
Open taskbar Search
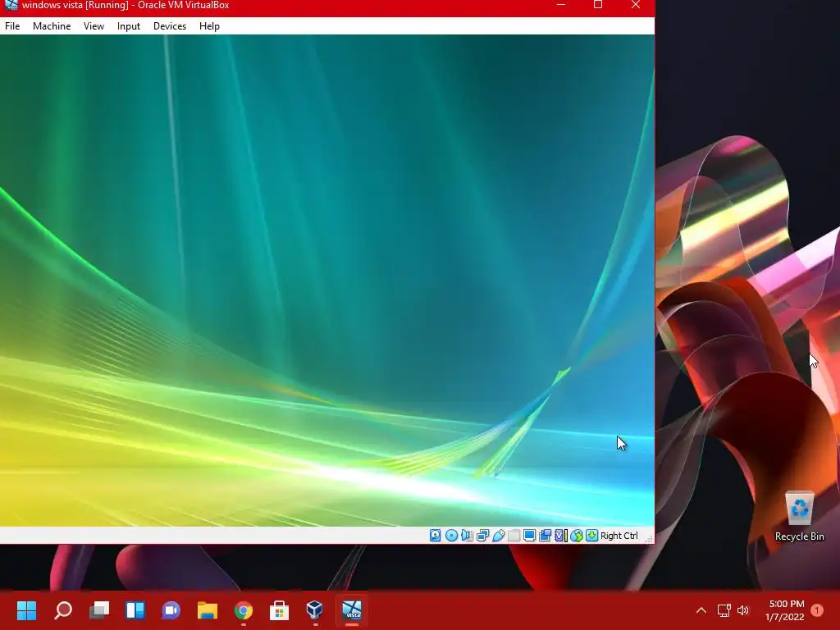[63, 610]
